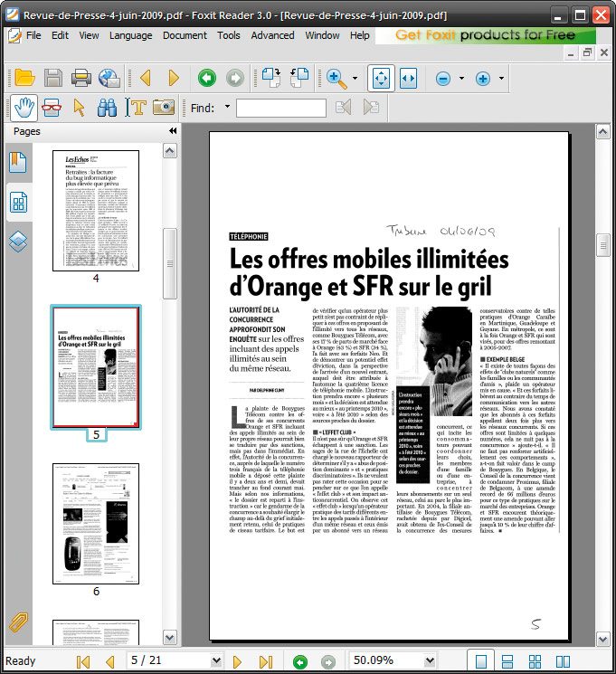Open the Tools menu
Screen dimensions: 616x674
(x=229, y=35)
